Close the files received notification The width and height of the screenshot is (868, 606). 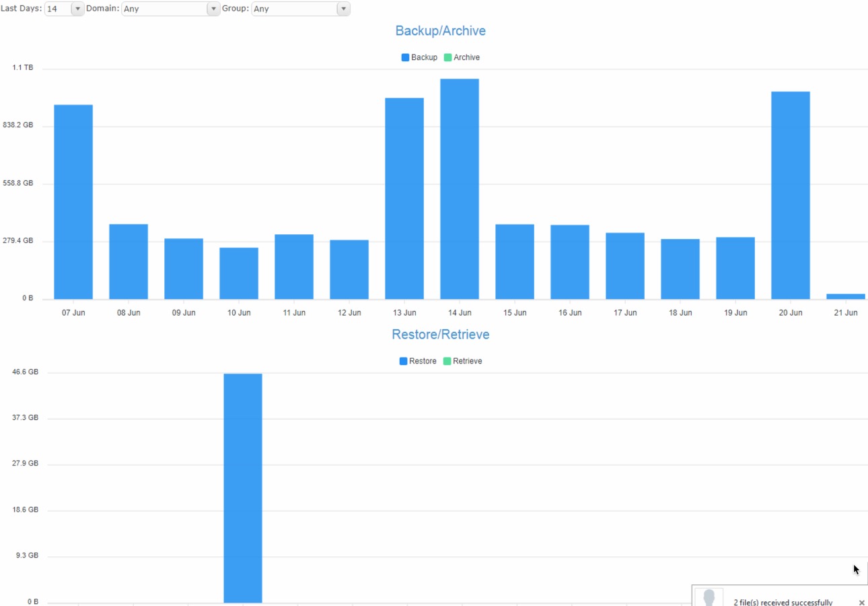pos(862,603)
